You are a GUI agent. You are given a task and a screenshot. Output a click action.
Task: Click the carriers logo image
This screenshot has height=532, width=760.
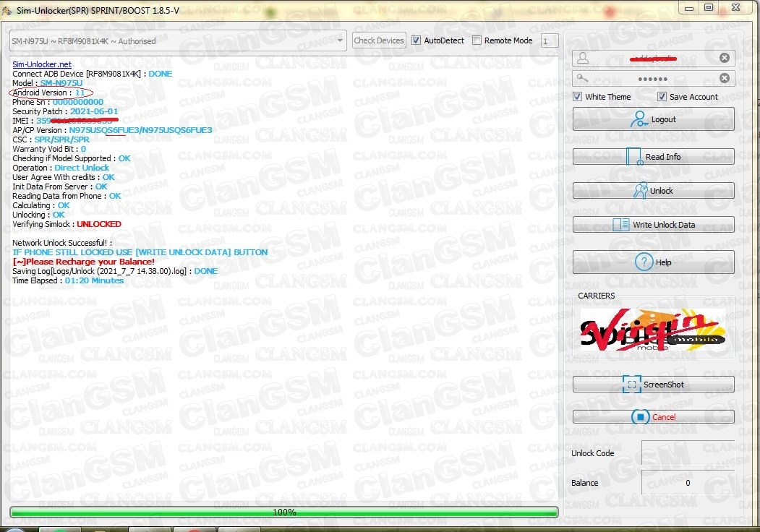pos(653,330)
